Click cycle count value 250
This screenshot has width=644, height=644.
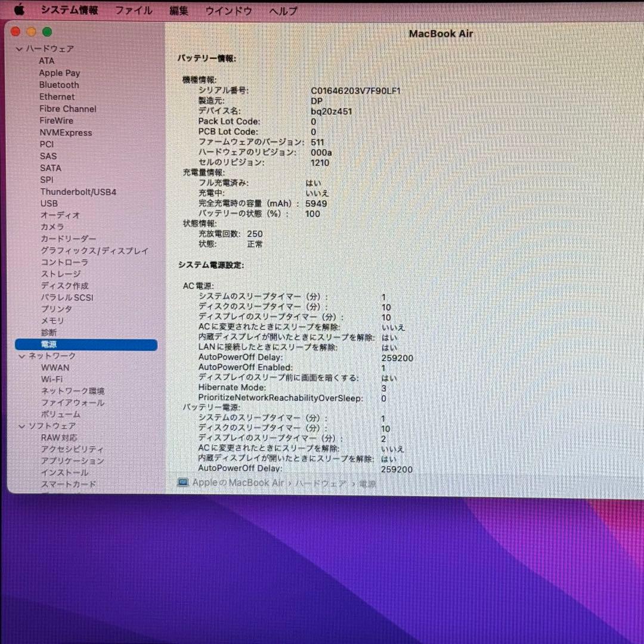[x=255, y=234]
